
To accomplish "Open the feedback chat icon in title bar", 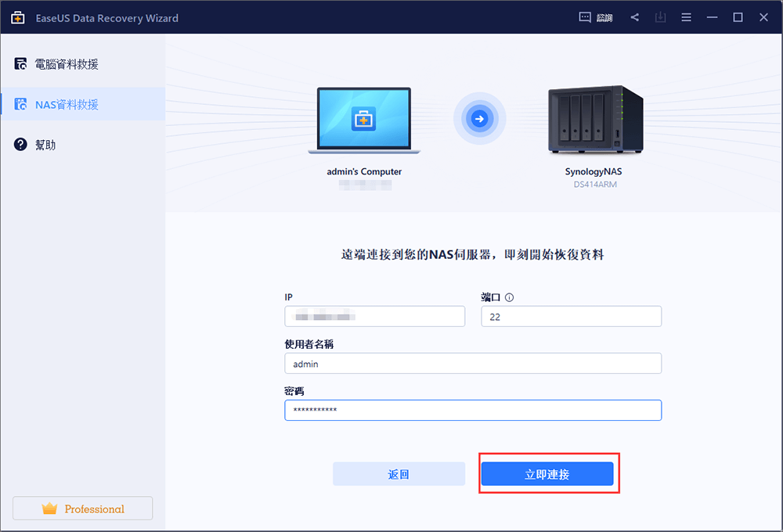I will [x=585, y=17].
